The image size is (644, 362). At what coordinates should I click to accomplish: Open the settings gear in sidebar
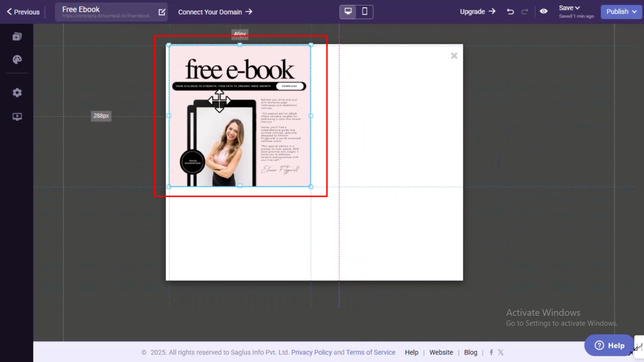coord(17,93)
